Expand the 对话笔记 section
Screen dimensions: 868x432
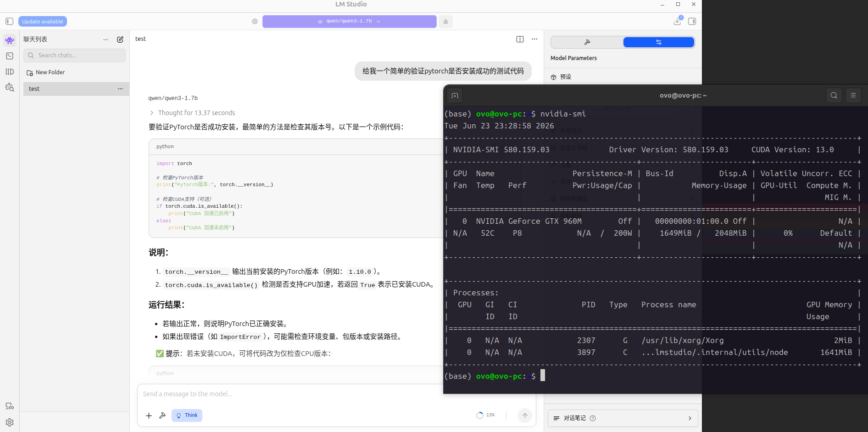tap(623, 418)
